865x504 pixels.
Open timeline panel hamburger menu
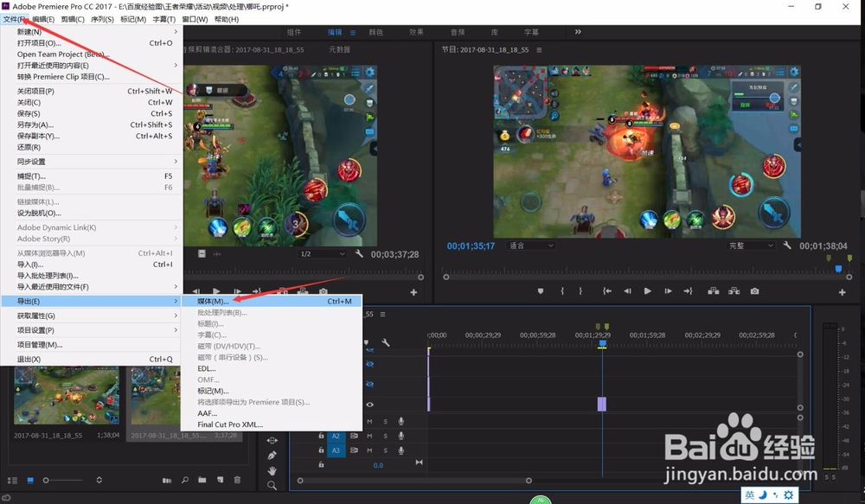click(x=382, y=315)
